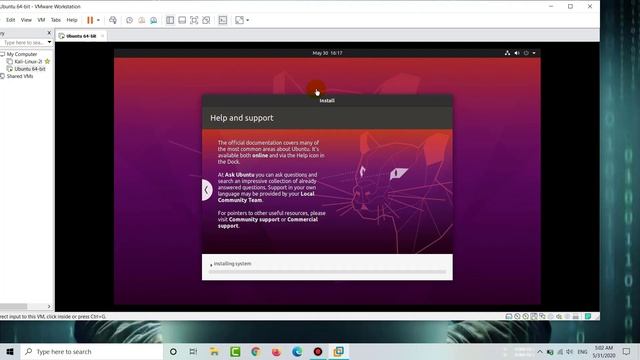
Task: Click the taskbar volume icon
Action: (569, 352)
